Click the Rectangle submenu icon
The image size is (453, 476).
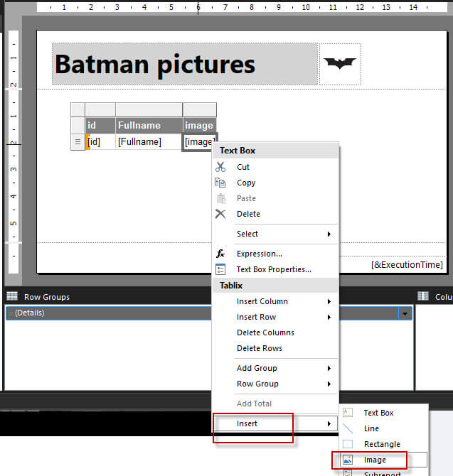(x=348, y=444)
